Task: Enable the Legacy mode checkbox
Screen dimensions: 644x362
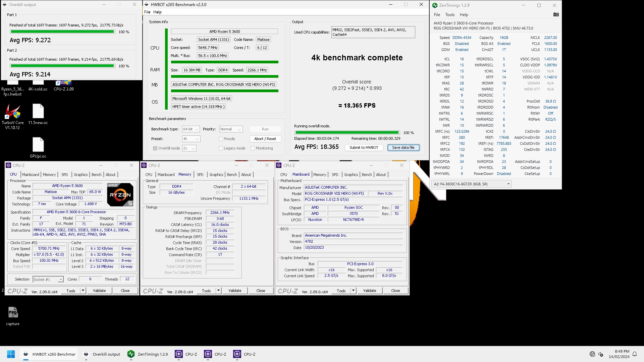Action: (x=221, y=148)
